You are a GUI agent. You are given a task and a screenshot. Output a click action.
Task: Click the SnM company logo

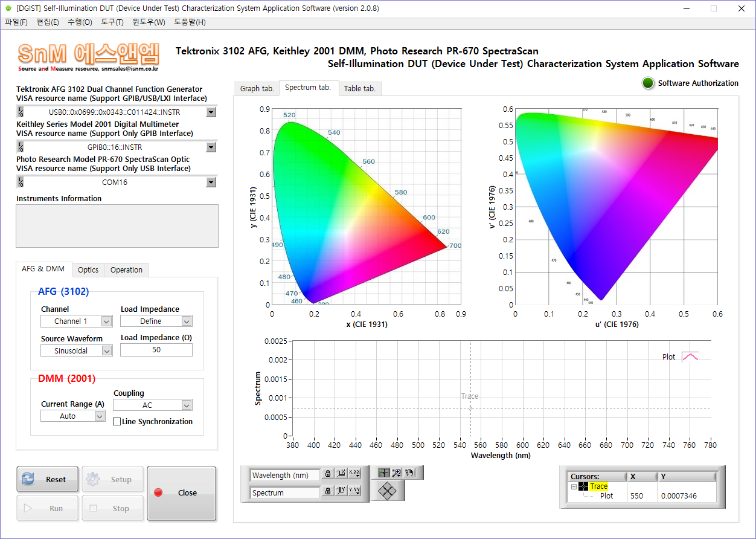point(88,58)
